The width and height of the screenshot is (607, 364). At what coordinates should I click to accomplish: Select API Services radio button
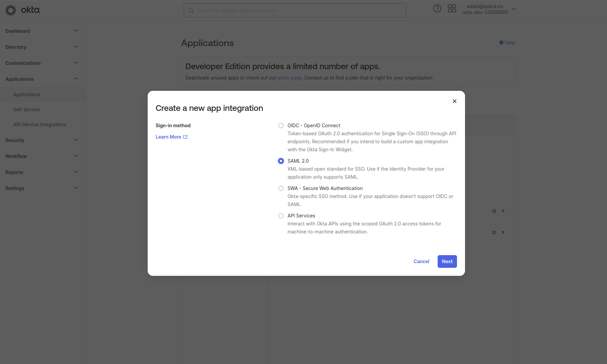point(281,216)
